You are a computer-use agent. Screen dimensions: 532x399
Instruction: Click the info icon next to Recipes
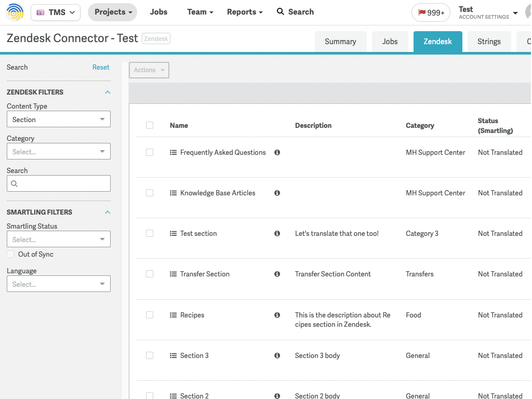277,315
